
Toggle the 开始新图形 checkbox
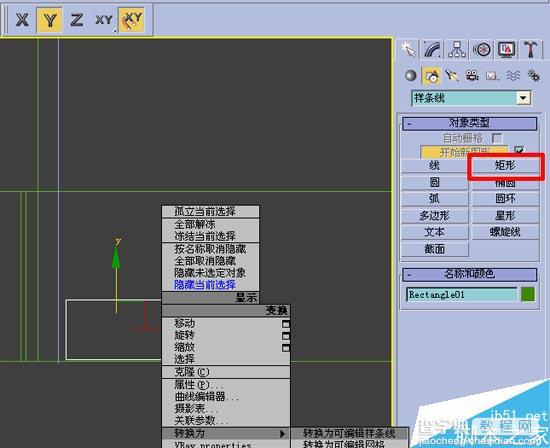[519, 150]
